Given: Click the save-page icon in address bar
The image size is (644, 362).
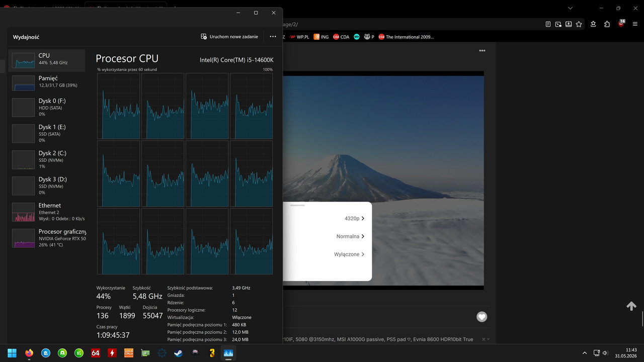Looking at the screenshot, I should pos(569,24).
